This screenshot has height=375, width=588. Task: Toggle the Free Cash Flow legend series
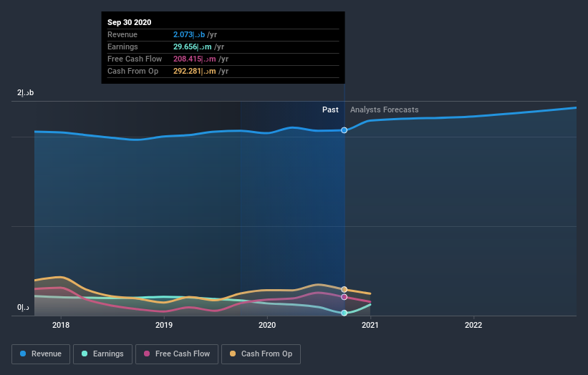click(x=177, y=354)
